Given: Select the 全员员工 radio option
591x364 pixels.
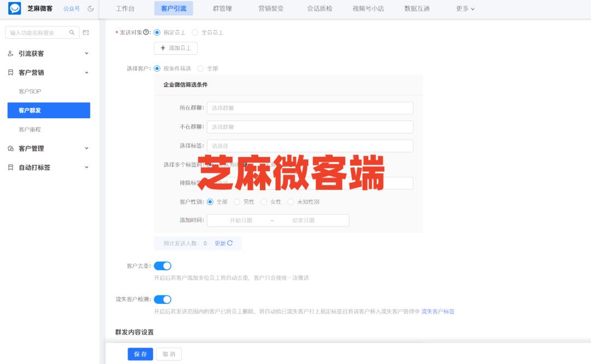Looking at the screenshot, I should coord(195,32).
